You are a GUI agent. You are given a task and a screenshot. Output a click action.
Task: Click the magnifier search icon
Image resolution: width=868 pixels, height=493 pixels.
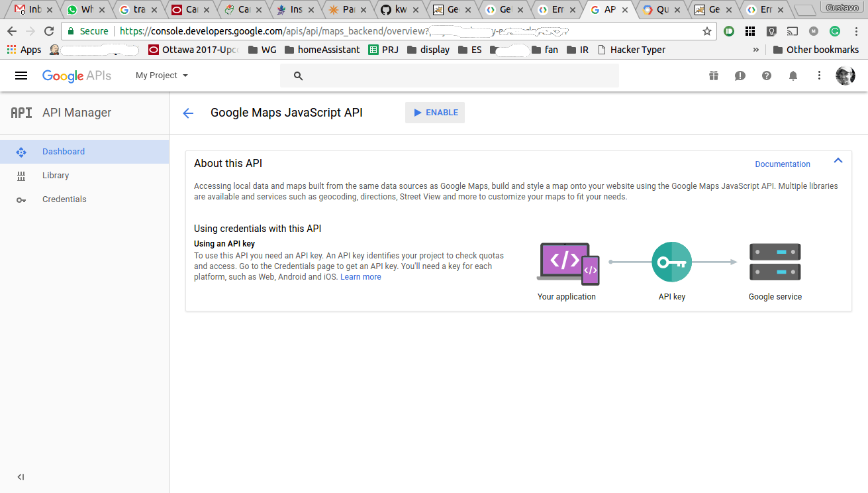pyautogui.click(x=298, y=76)
